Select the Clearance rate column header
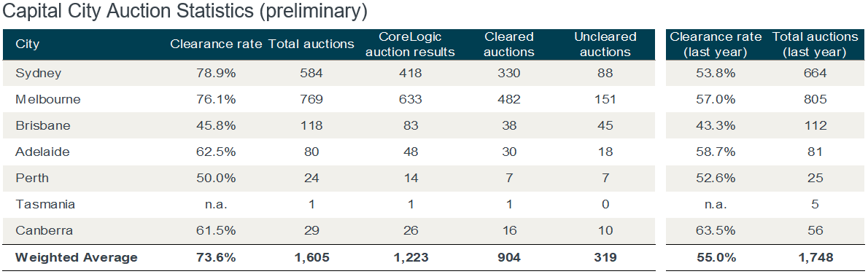 216,44
